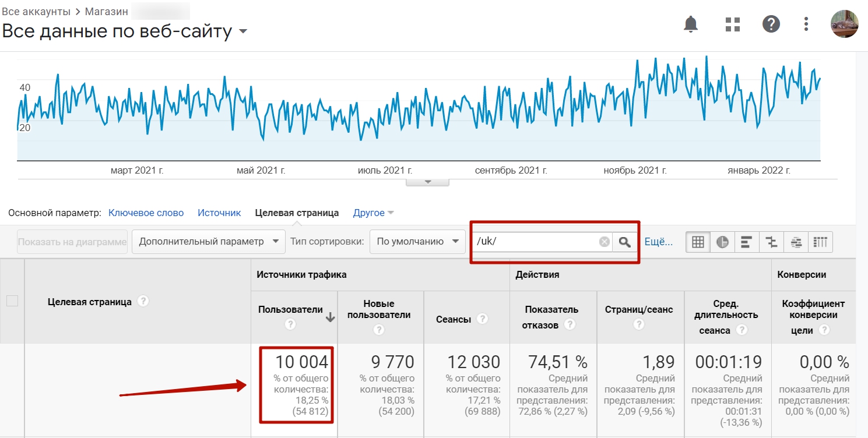Select the Источник dimension
Viewport: 868px width, 438px height.
219,213
